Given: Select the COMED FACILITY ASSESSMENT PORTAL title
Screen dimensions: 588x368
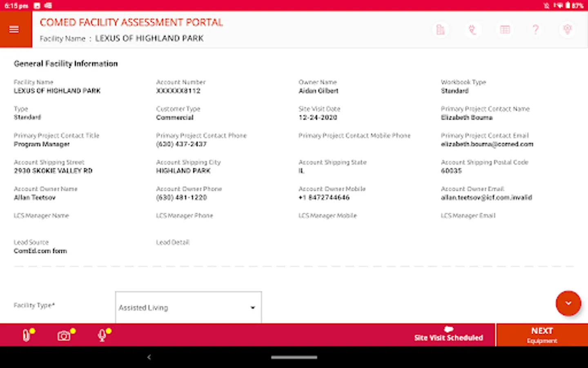Looking at the screenshot, I should click(131, 22).
